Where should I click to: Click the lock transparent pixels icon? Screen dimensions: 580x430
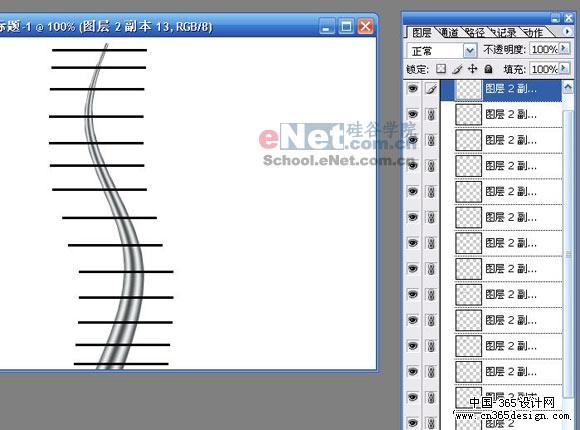441,69
